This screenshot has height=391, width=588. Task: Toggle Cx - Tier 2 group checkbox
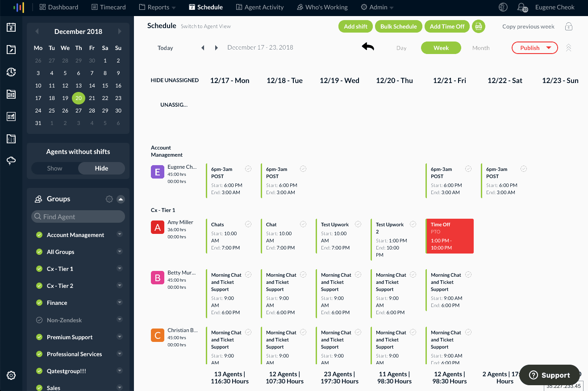(39, 286)
